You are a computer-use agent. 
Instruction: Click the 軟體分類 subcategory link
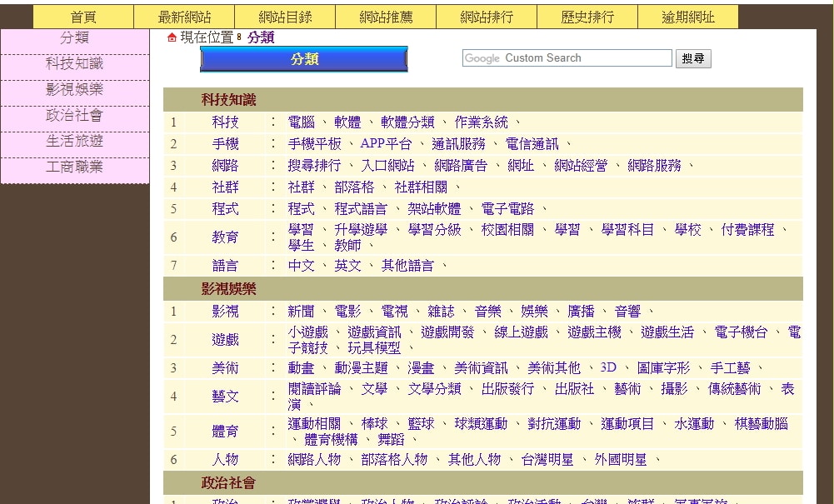(x=407, y=122)
